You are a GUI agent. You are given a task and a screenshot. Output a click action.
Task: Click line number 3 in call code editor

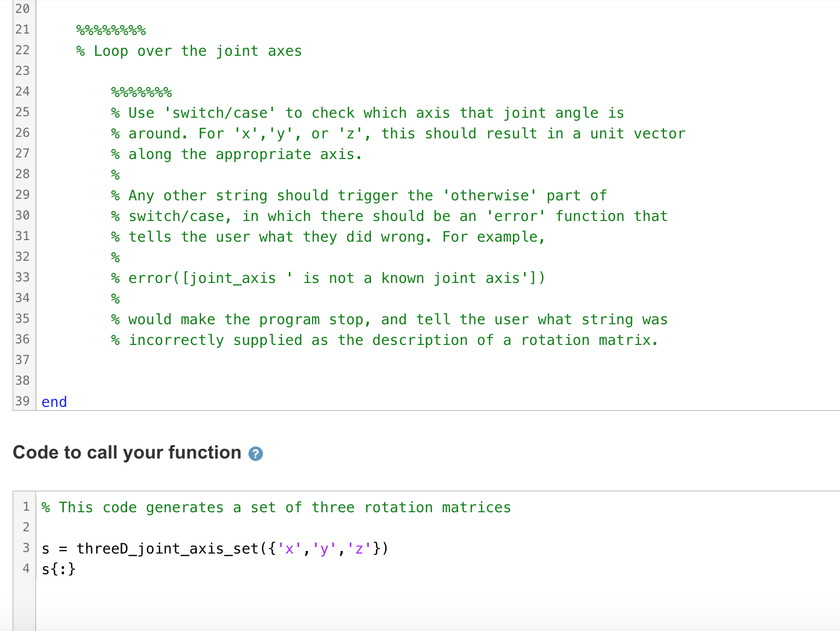tap(26, 548)
